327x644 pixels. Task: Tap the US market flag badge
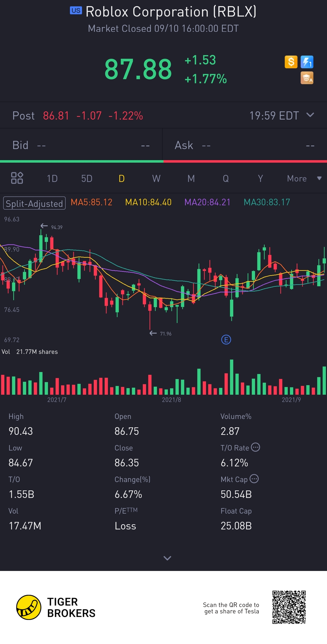click(76, 10)
